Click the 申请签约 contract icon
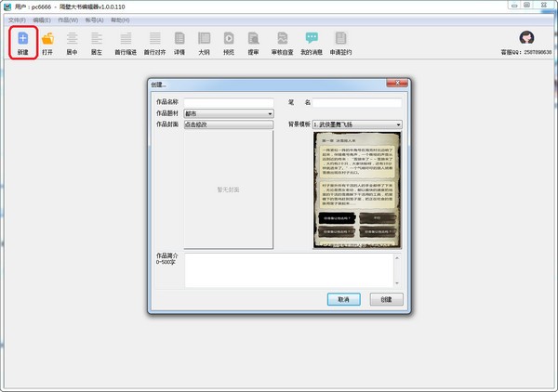558x392 pixels. pos(341,39)
